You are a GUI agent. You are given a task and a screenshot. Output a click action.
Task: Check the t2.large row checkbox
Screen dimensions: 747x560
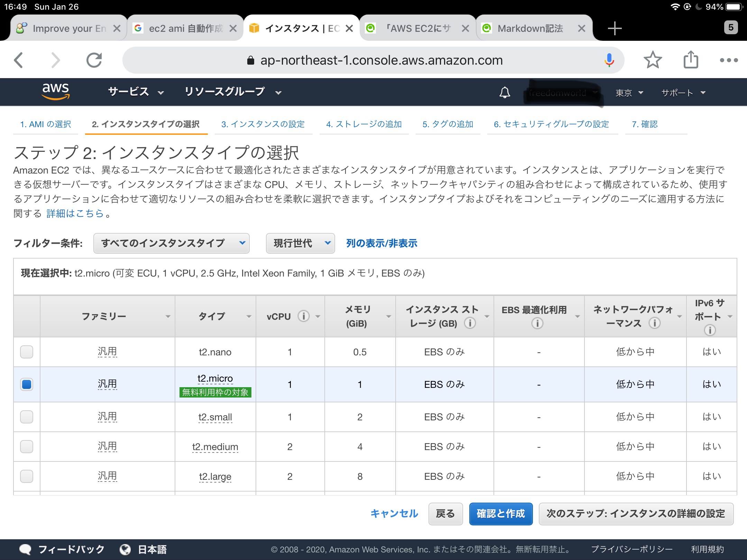pyautogui.click(x=27, y=476)
